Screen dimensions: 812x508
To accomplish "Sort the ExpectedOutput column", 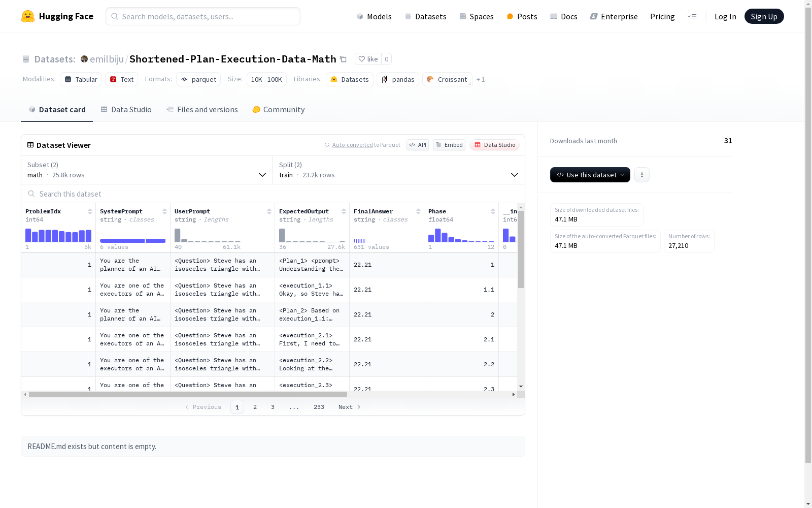I will [344, 211].
